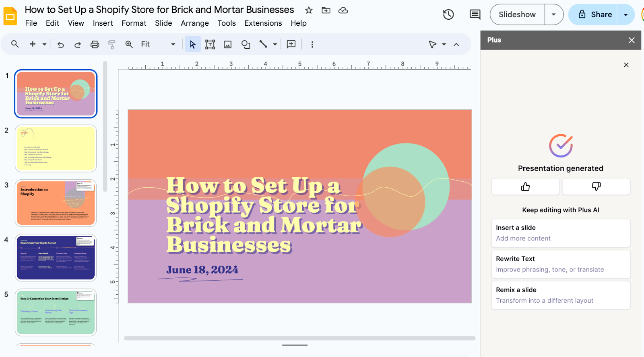Screen dimensions: 644x357
Task: Start the Slideshow
Action: 517,14
